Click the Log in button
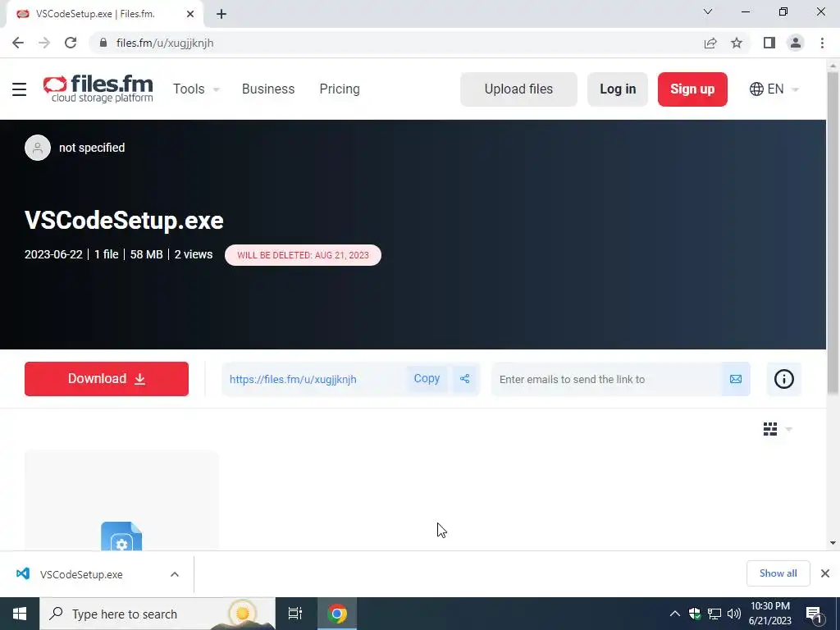 click(618, 89)
